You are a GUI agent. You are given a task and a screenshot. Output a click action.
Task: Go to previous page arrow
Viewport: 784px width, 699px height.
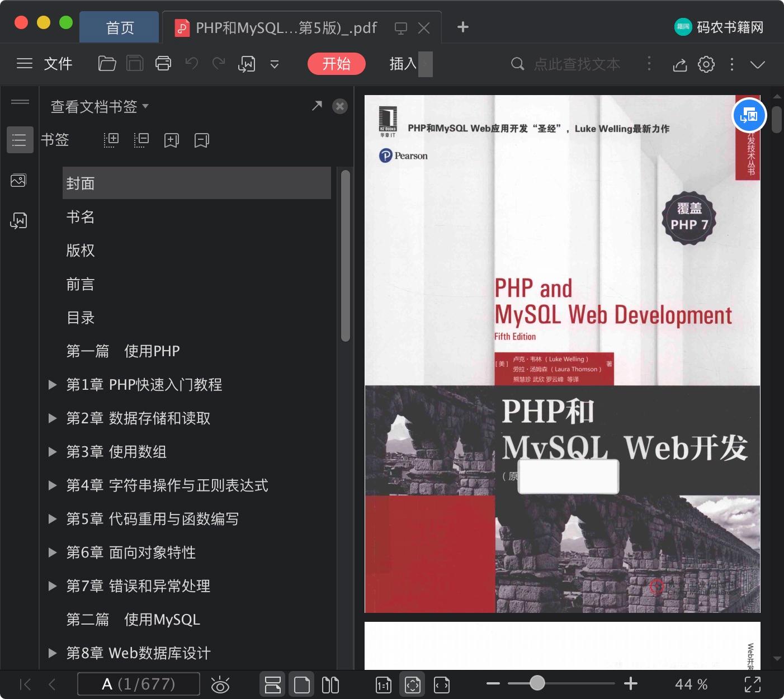click(52, 684)
